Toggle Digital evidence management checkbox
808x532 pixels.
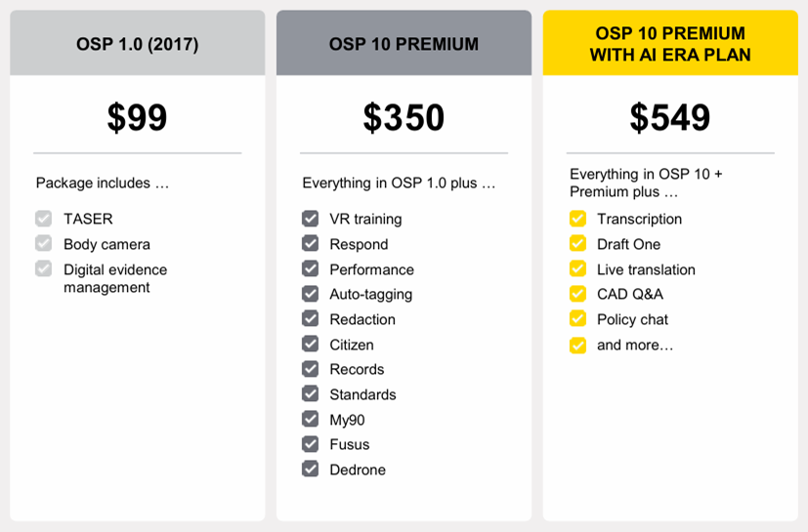[x=43, y=269]
